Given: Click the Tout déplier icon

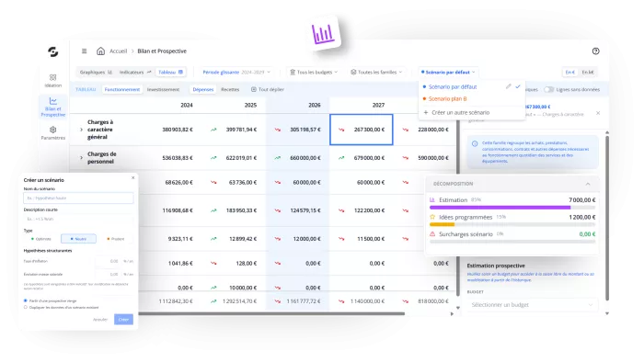Looking at the screenshot, I should coord(254,89).
